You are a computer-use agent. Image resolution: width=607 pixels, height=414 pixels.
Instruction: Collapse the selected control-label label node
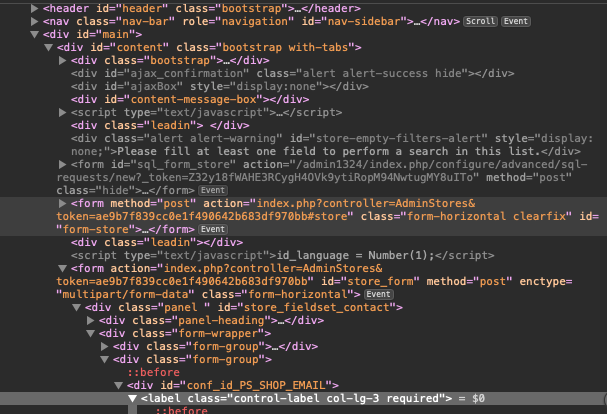(132, 399)
